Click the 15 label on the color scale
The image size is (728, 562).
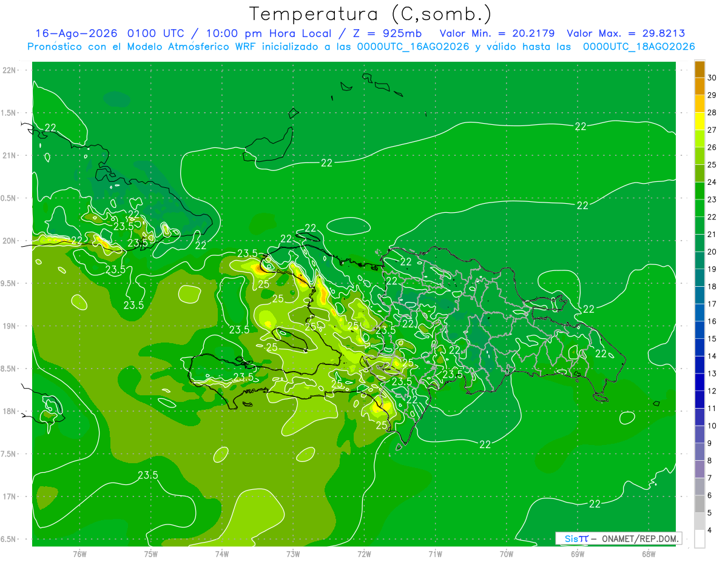[x=712, y=339]
